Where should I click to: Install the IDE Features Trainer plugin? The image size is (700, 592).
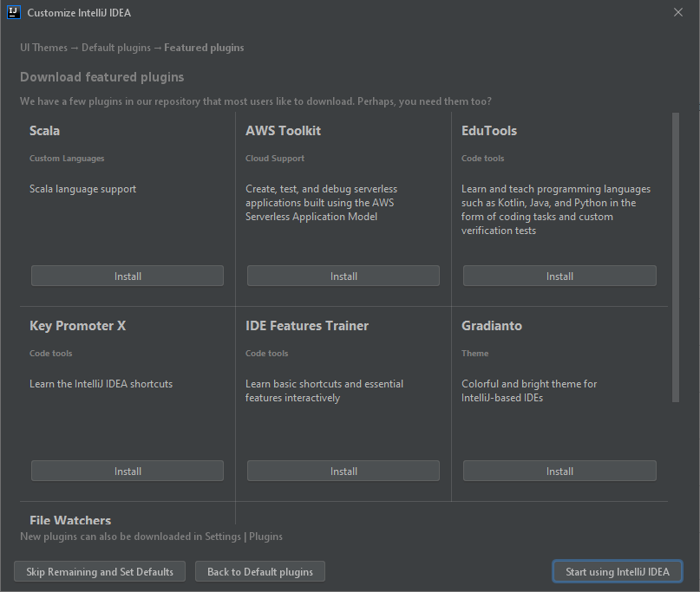343,472
